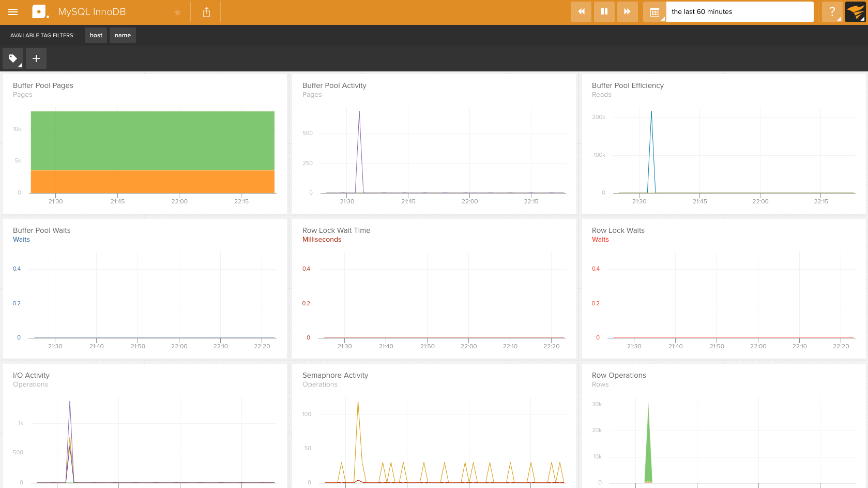Click the AVAILABLE TAG FILTERS label
This screenshot has width=868, height=488.
tap(42, 35)
